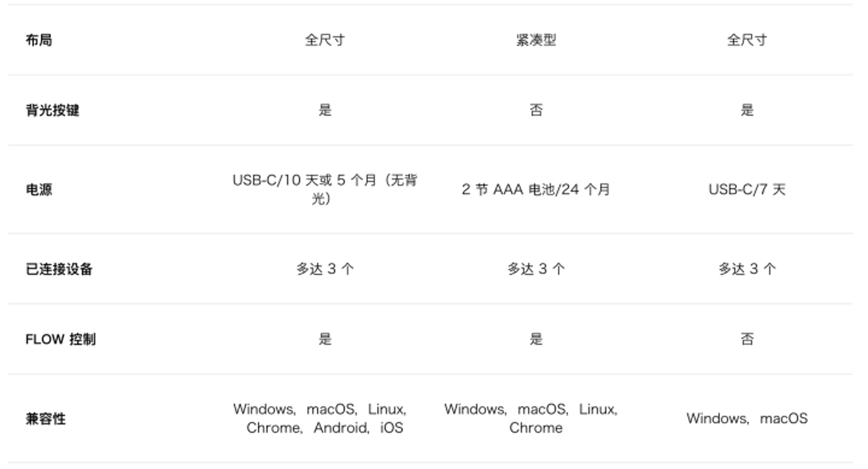This screenshot has height=469, width=868.
Task: Click third column 是 in backlight row
Action: pyautogui.click(x=747, y=110)
